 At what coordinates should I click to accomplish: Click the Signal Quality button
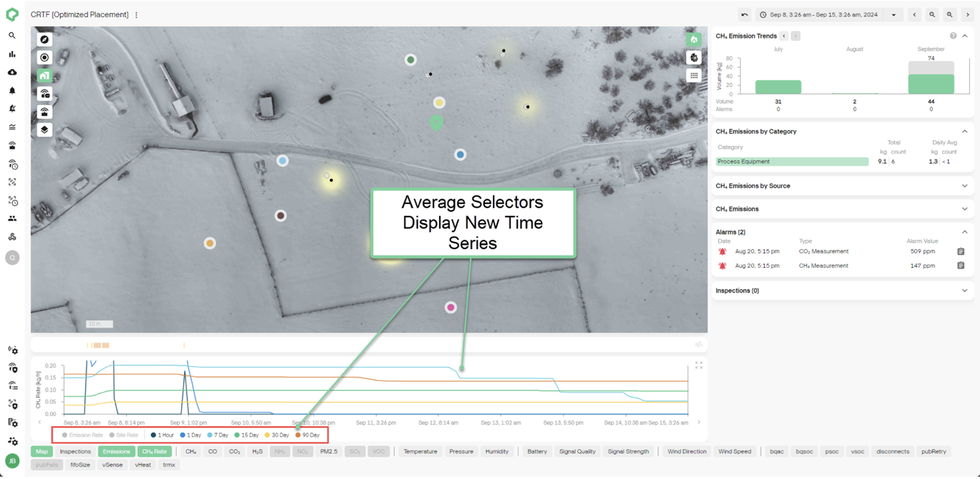[x=577, y=451]
